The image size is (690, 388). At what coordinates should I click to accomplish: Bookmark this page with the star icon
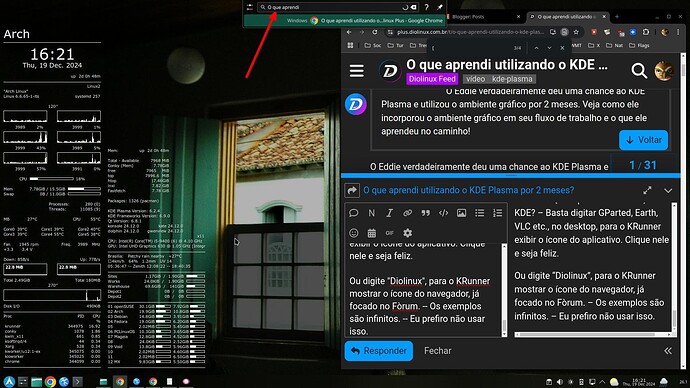576,32
